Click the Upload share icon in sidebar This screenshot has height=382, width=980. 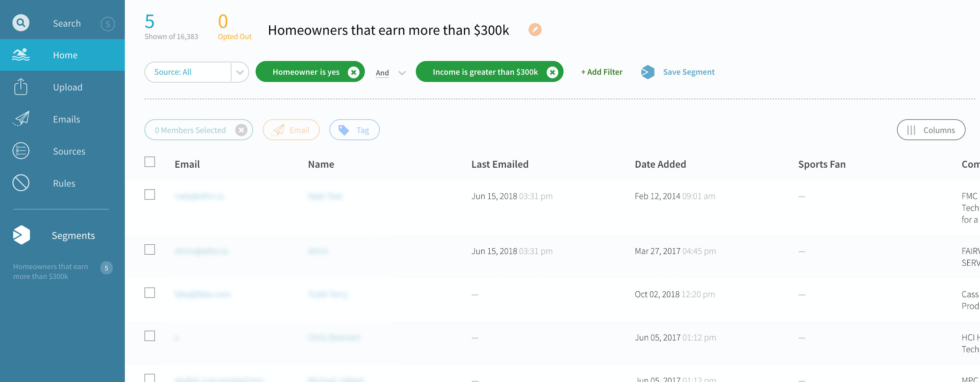(x=21, y=87)
